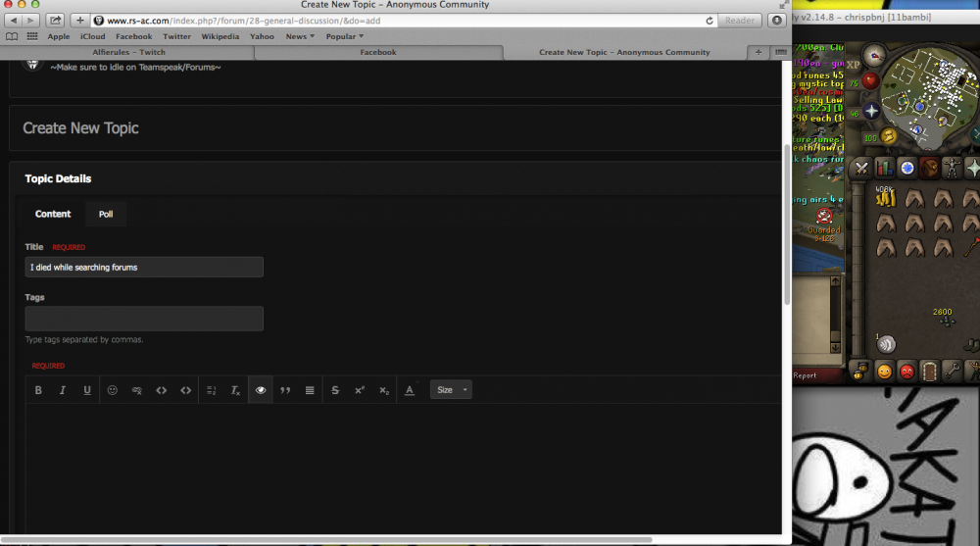Toggle the subscript formatting button

coord(384,390)
